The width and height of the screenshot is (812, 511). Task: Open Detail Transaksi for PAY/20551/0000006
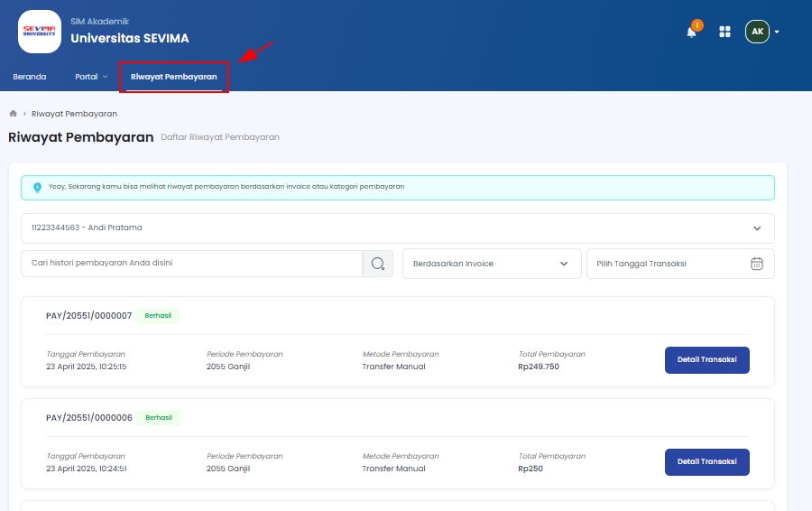coord(706,461)
